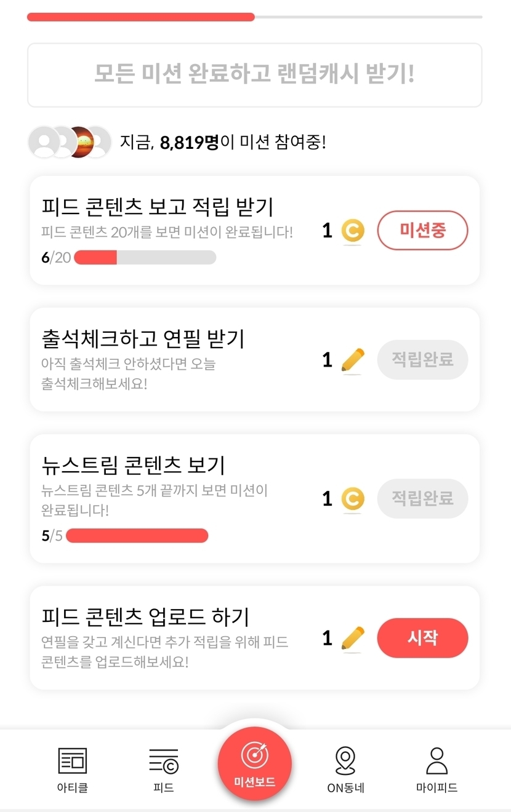
Task: Open the 출석체크하고 연필 받기 mission title
Action: 143,338
